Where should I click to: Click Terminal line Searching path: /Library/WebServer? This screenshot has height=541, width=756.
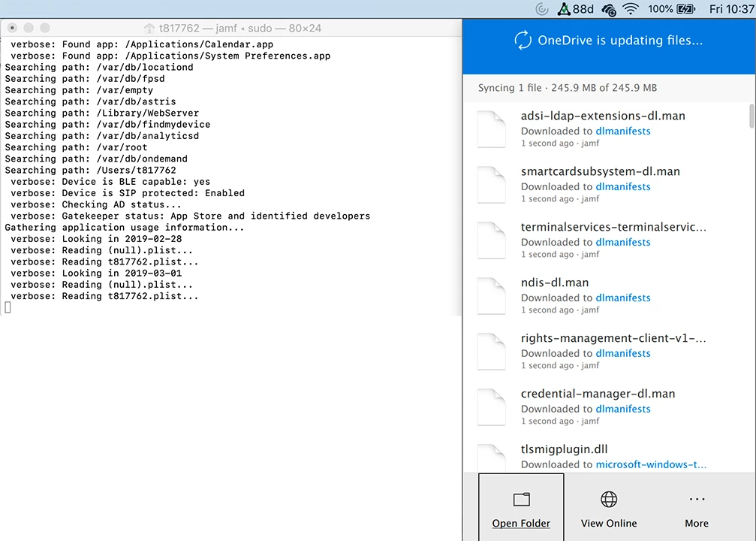(x=102, y=113)
